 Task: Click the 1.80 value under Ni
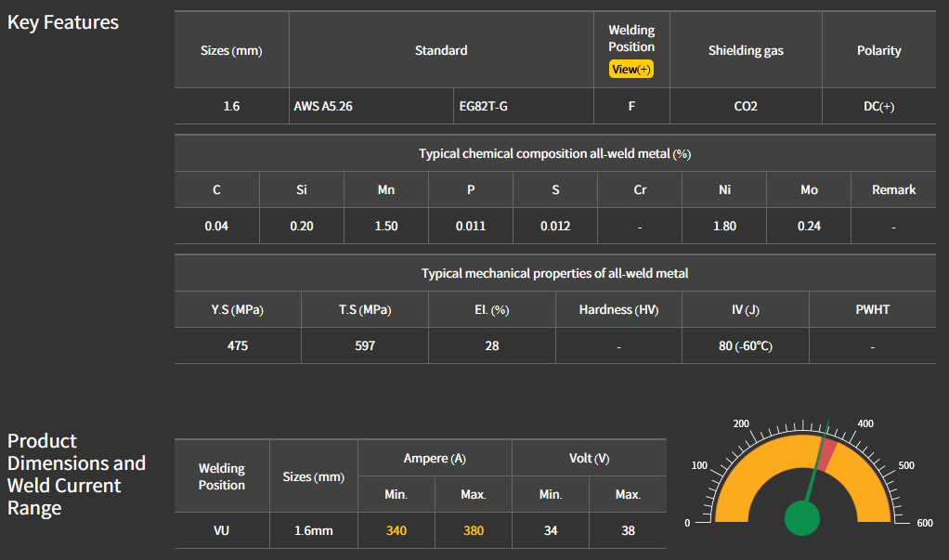[x=724, y=227]
